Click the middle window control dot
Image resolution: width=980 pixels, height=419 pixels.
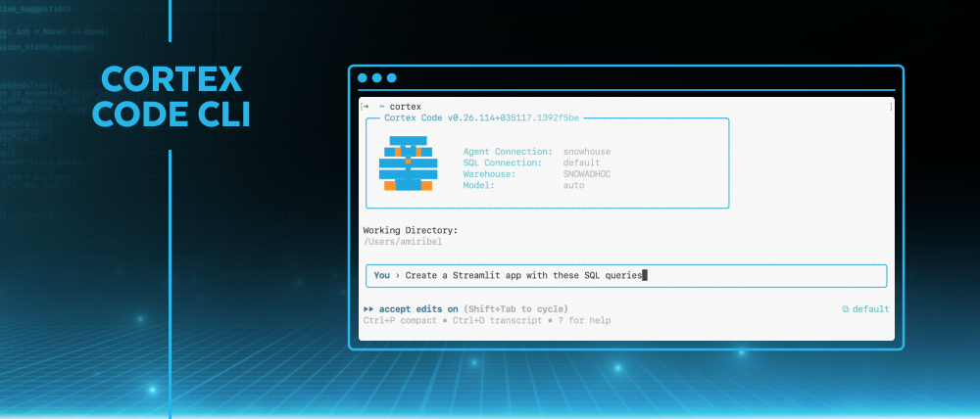[377, 77]
